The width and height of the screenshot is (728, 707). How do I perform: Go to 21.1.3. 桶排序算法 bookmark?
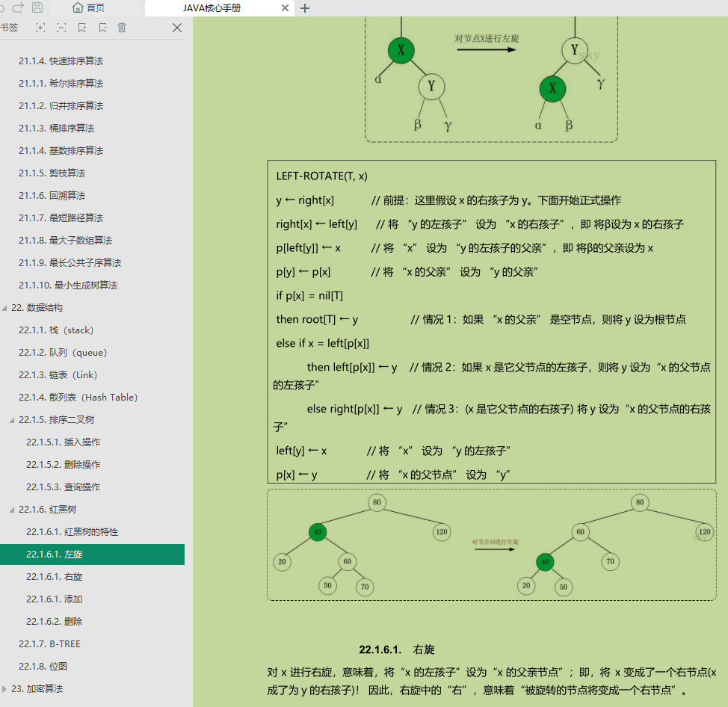[56, 128]
